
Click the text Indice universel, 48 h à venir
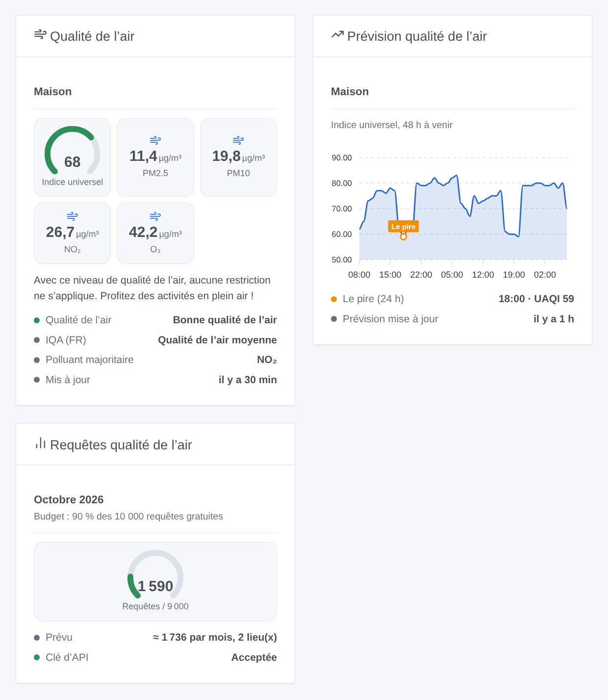tap(392, 125)
